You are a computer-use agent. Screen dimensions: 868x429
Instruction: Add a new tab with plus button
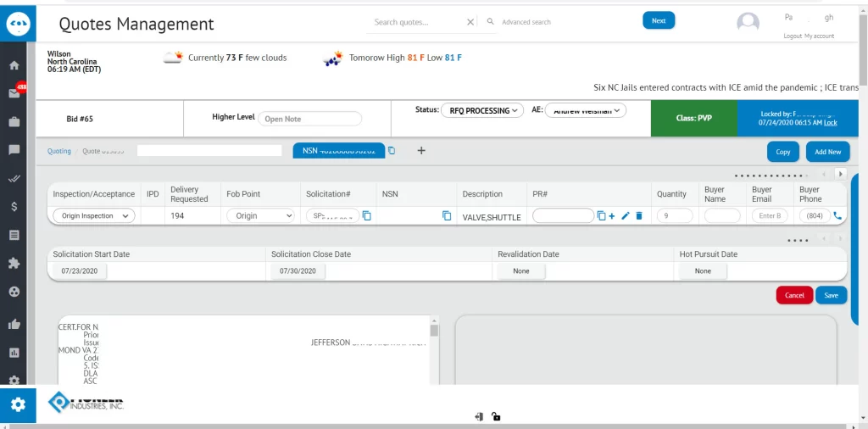[421, 151]
